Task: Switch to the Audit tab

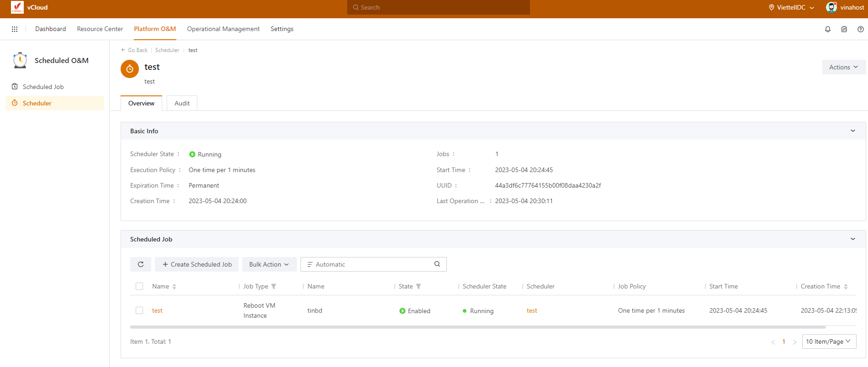Action: (182, 103)
